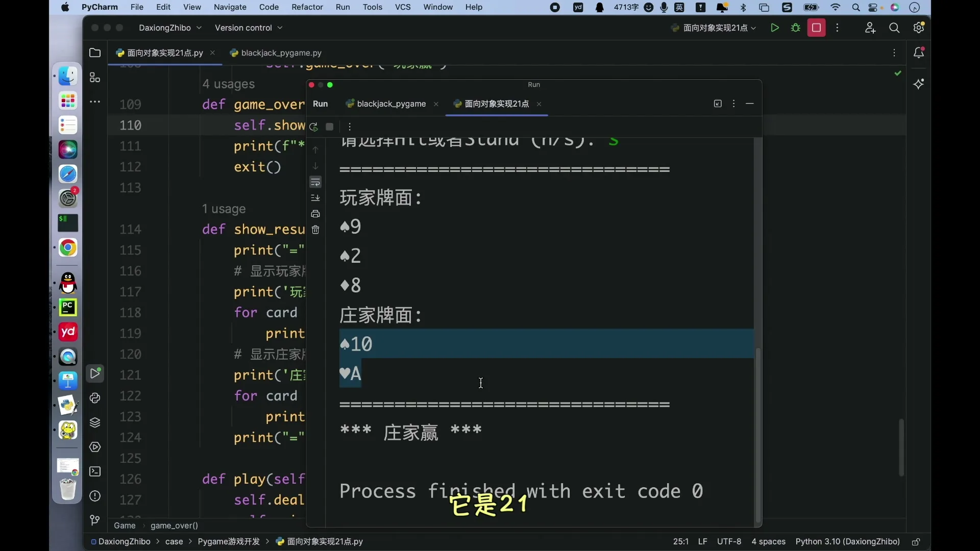This screenshot has height=551, width=980.
Task: Open Python Console tool window icon
Action: click(95, 398)
